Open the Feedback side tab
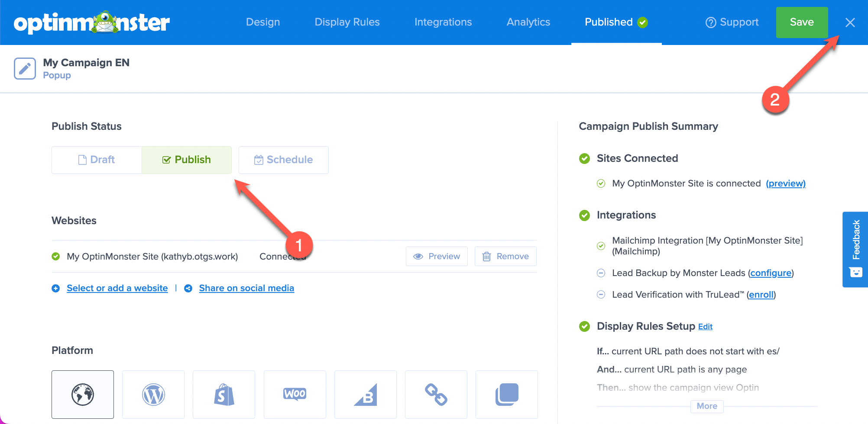 coord(855,249)
